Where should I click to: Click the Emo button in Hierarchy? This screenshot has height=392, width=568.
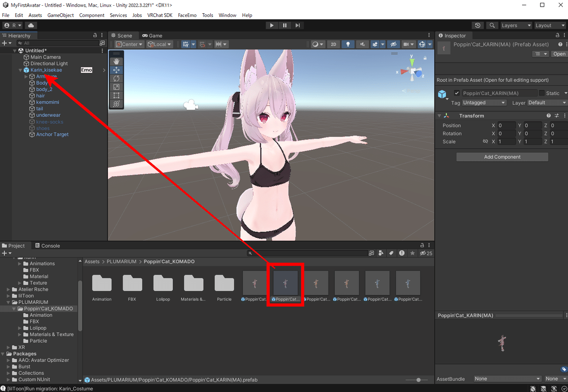tap(87, 70)
